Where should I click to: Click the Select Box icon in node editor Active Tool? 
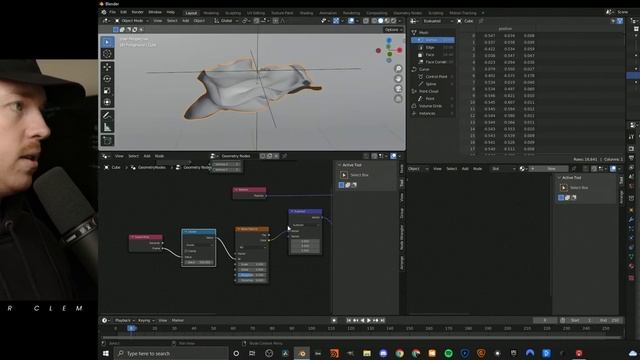[x=344, y=175]
